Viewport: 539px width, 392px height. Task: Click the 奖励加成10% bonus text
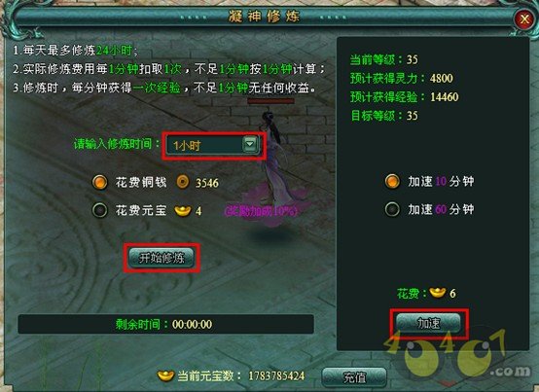click(260, 211)
